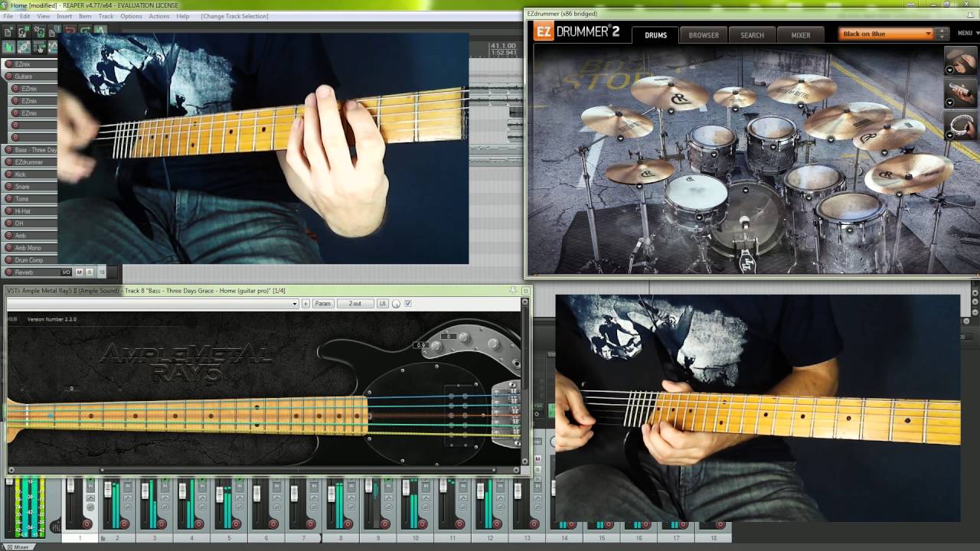Open the File menu
The width and height of the screenshot is (980, 551).
(8, 16)
